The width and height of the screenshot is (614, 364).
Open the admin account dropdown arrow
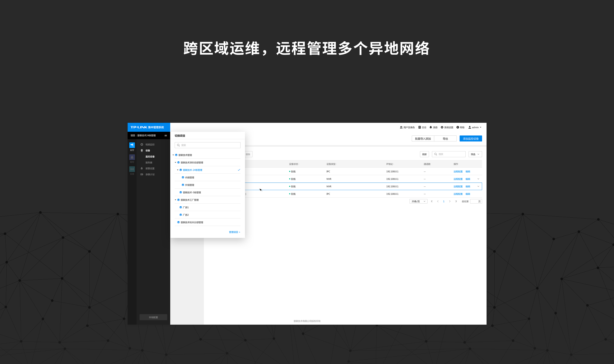480,127
